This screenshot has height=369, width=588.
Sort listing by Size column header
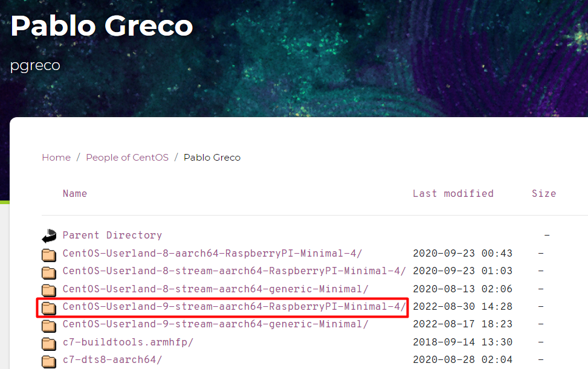pos(544,193)
